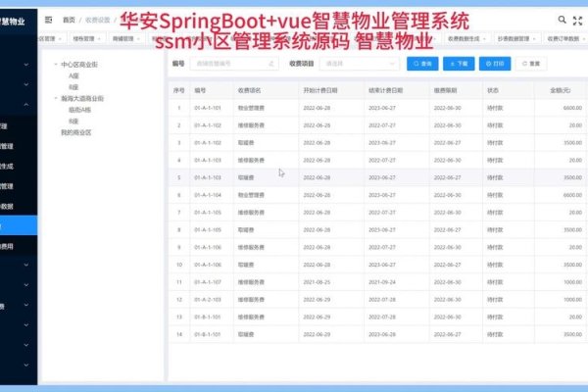Open the 收费项目 select dropdown
Image resolution: width=588 pixels, height=392 pixels.
click(x=360, y=64)
